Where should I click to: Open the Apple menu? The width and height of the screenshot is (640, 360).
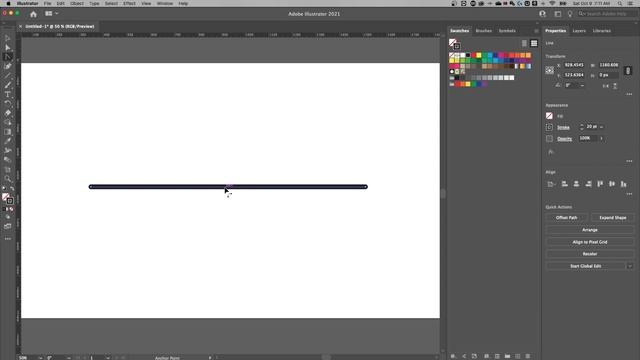click(8, 3)
